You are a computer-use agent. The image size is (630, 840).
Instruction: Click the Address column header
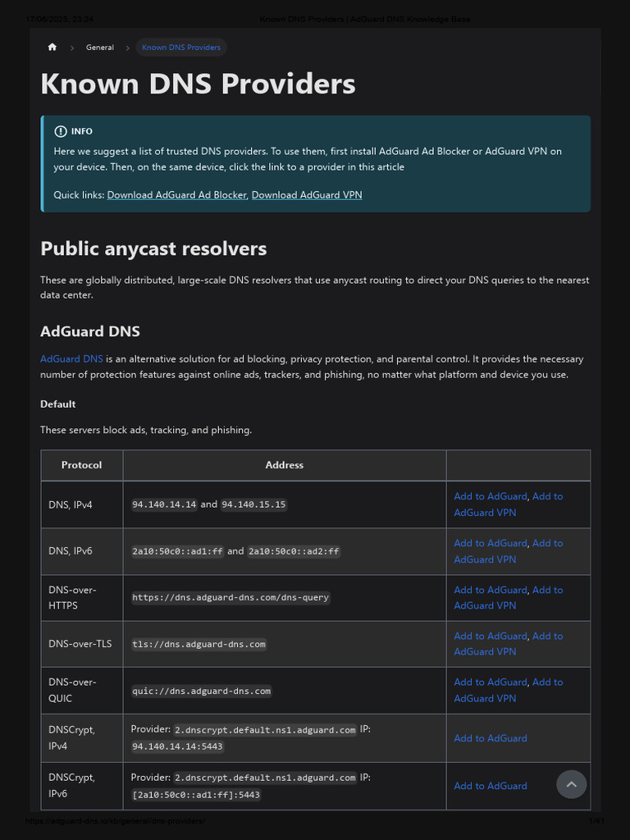285,465
